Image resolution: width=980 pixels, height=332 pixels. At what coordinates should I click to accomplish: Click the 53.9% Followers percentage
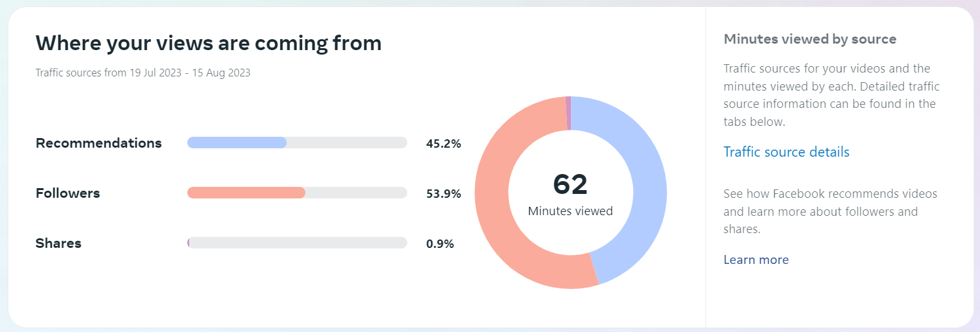coord(443,194)
